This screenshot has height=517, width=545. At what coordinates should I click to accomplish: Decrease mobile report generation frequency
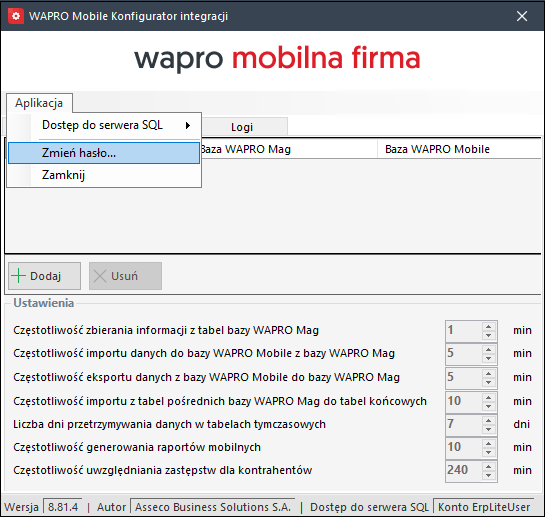[x=489, y=453]
